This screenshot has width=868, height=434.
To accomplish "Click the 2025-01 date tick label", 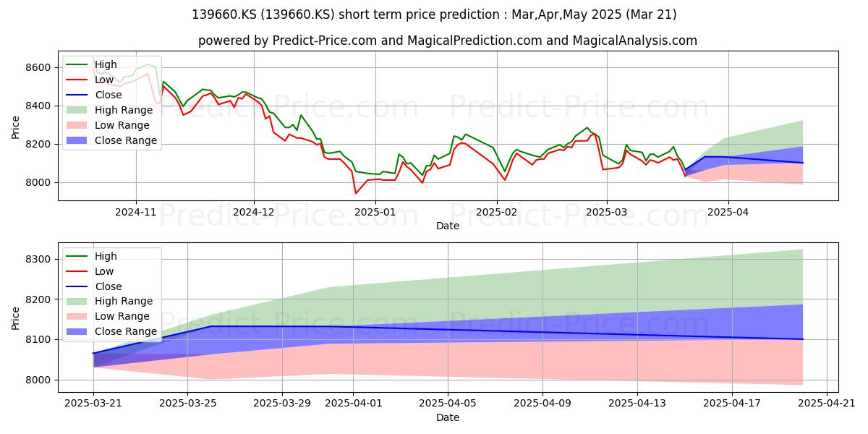I will point(375,212).
